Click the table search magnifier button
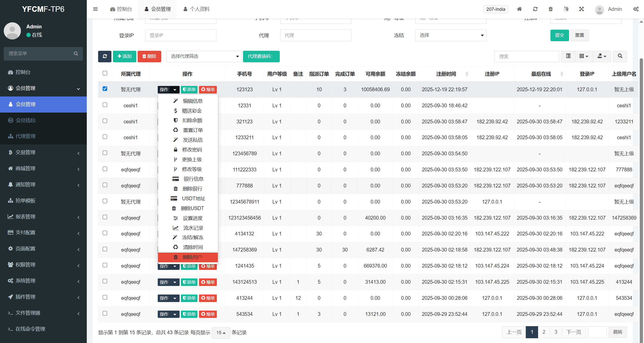The image size is (644, 343). tap(620, 56)
